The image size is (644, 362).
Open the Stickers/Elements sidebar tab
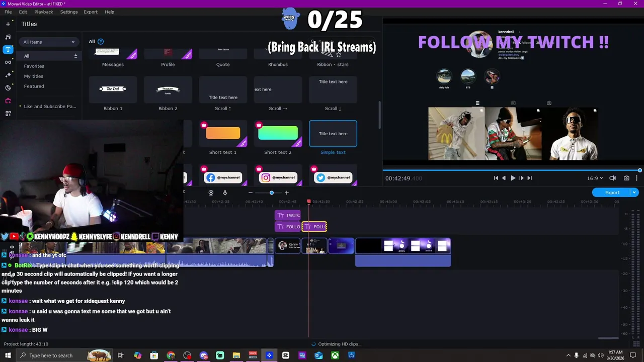click(8, 87)
